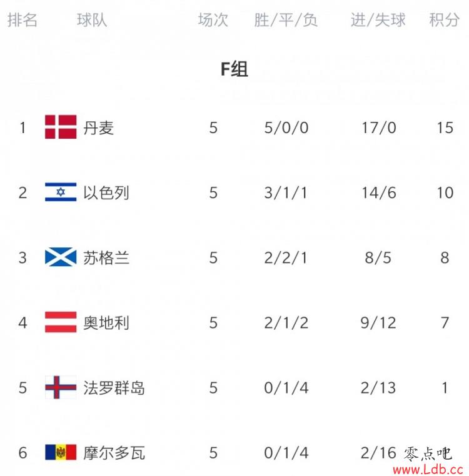This screenshot has height=476, width=469.
Task: Click the 排名 column header
Action: 22,20
